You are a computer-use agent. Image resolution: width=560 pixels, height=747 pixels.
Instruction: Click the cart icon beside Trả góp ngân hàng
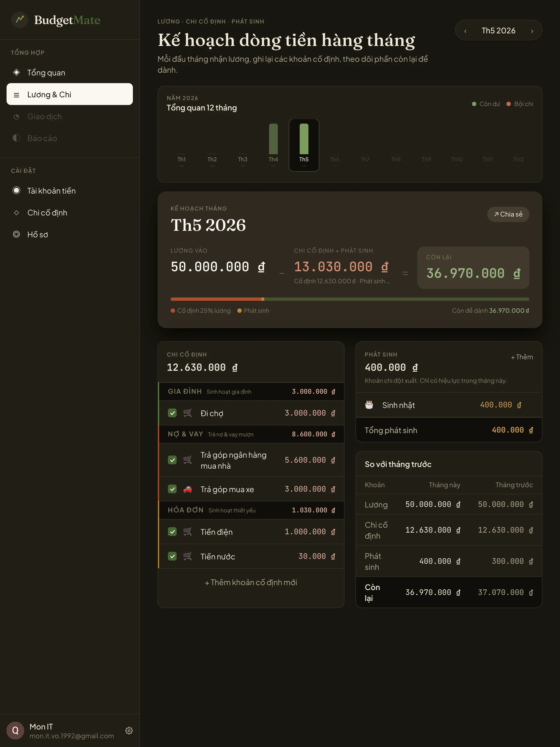pyautogui.click(x=188, y=460)
